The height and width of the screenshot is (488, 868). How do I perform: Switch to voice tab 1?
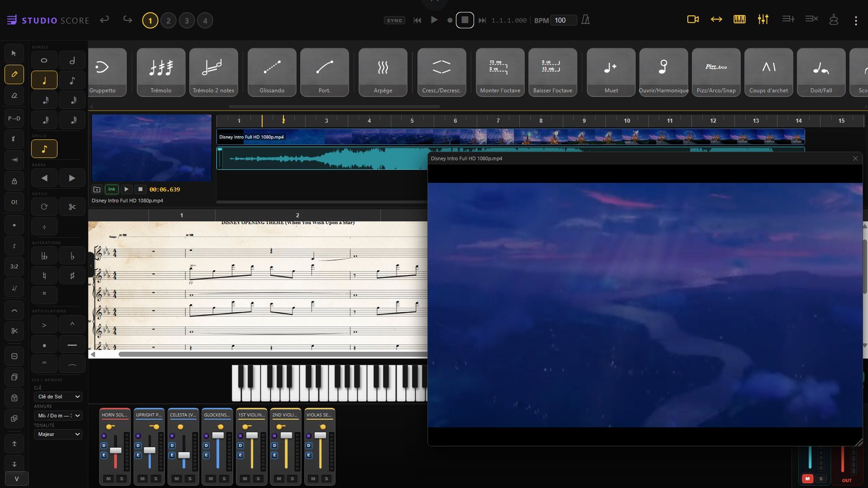150,21
